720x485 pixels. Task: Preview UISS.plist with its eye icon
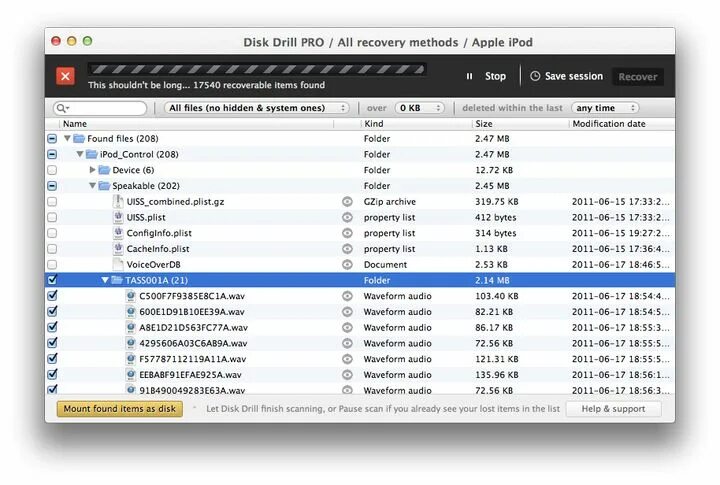[x=347, y=217]
